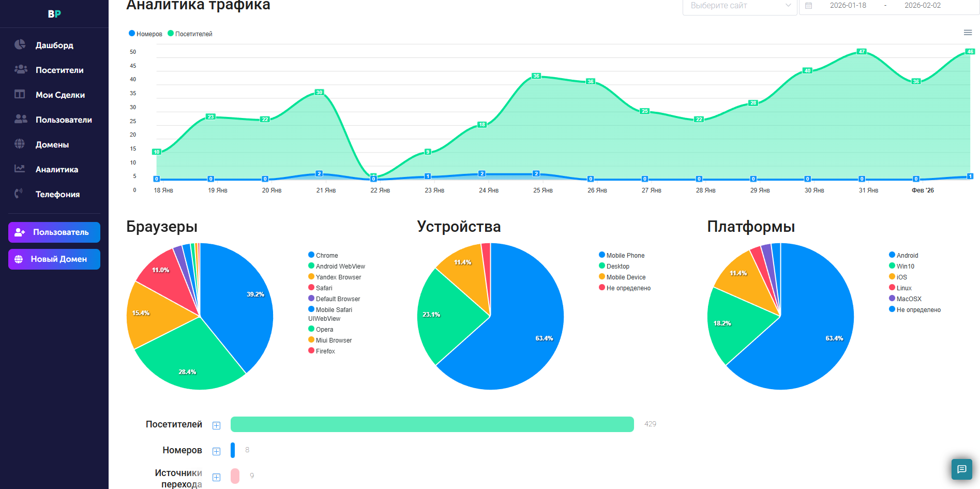Image resolution: width=980 pixels, height=489 pixels.
Task: Expand the Посетителей row
Action: point(216,425)
